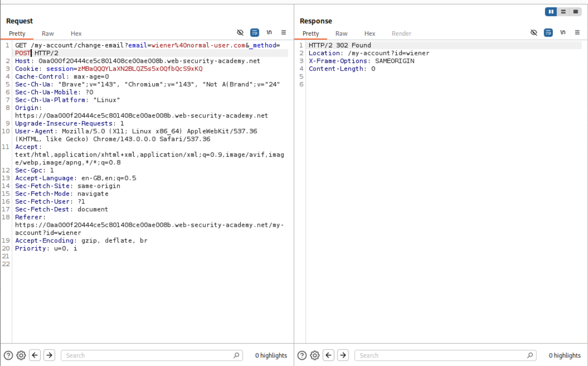Click the Response search input field
Image resolution: width=588 pixels, height=366 pixels.
coord(441,355)
